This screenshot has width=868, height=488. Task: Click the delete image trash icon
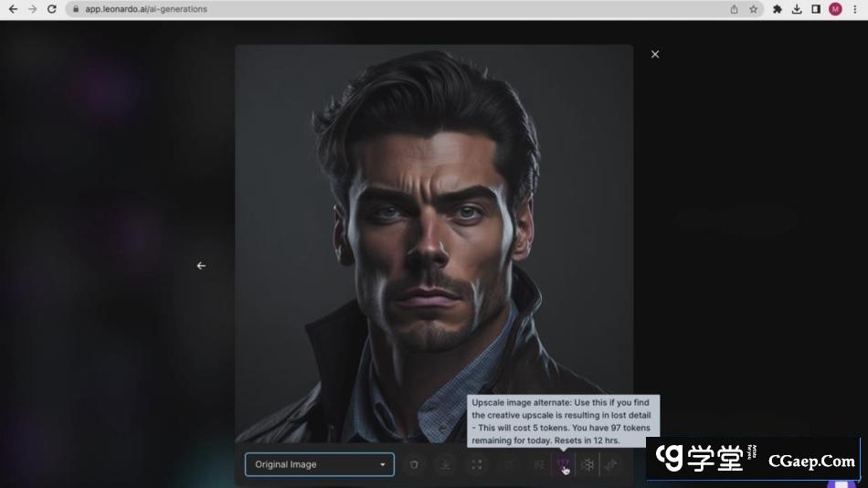coord(414,465)
